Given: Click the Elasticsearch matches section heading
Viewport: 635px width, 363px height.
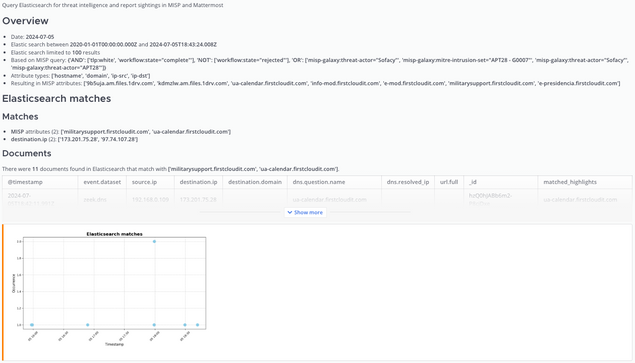Looking at the screenshot, I should click(x=56, y=98).
